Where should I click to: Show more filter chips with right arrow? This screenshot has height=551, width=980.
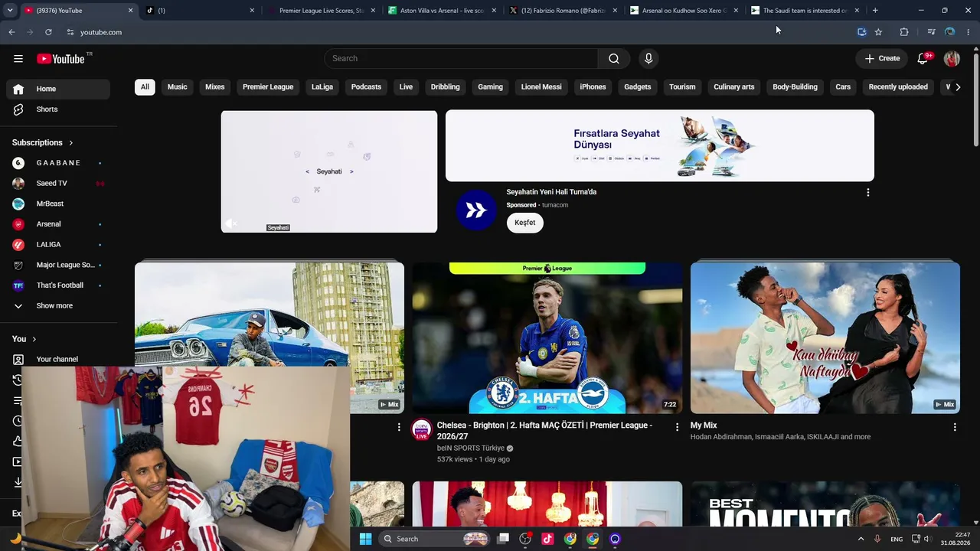[x=958, y=87]
